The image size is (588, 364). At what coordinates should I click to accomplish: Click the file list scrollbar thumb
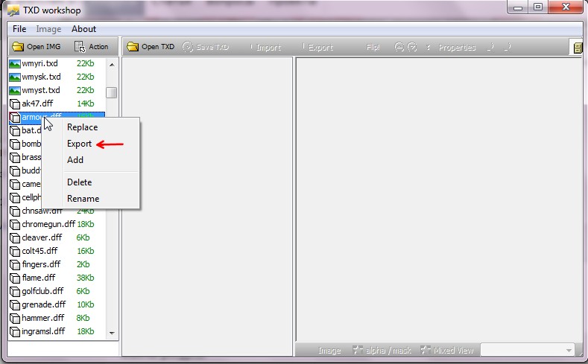111,92
